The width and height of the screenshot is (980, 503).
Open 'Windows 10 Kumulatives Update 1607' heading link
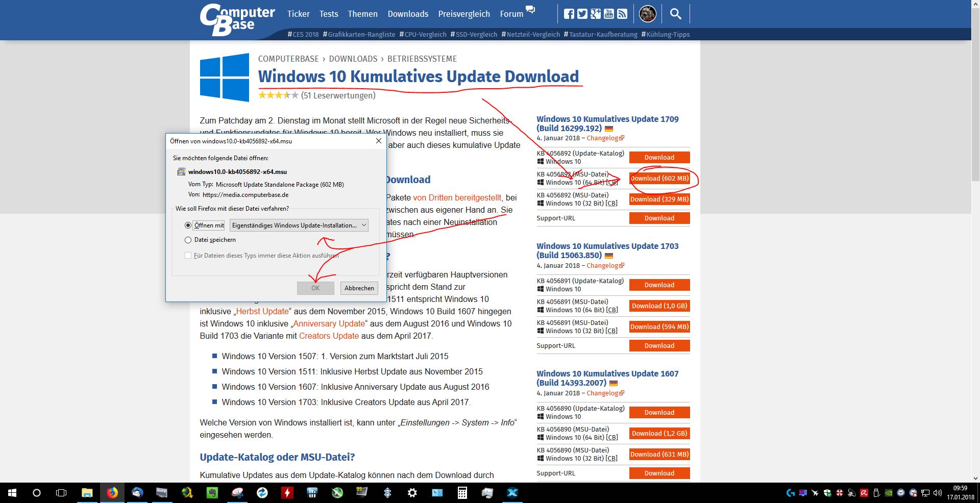[x=607, y=378]
